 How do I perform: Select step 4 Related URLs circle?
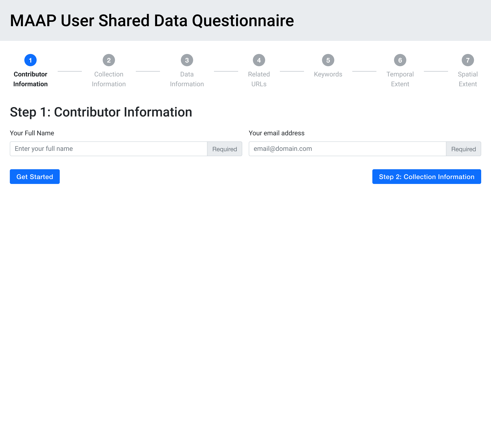(x=259, y=60)
